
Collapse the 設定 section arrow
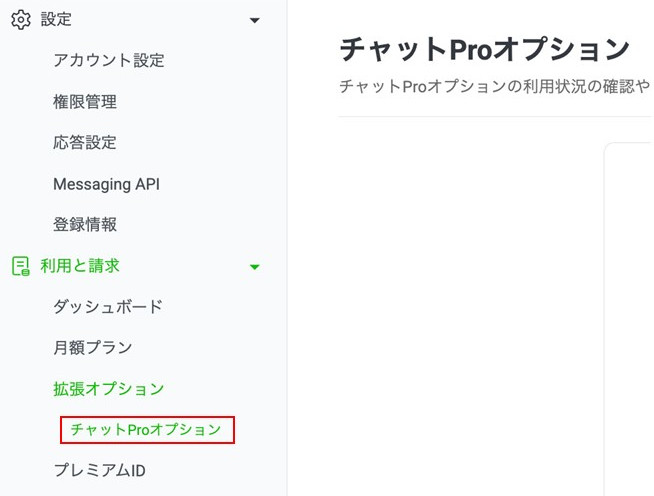255,21
